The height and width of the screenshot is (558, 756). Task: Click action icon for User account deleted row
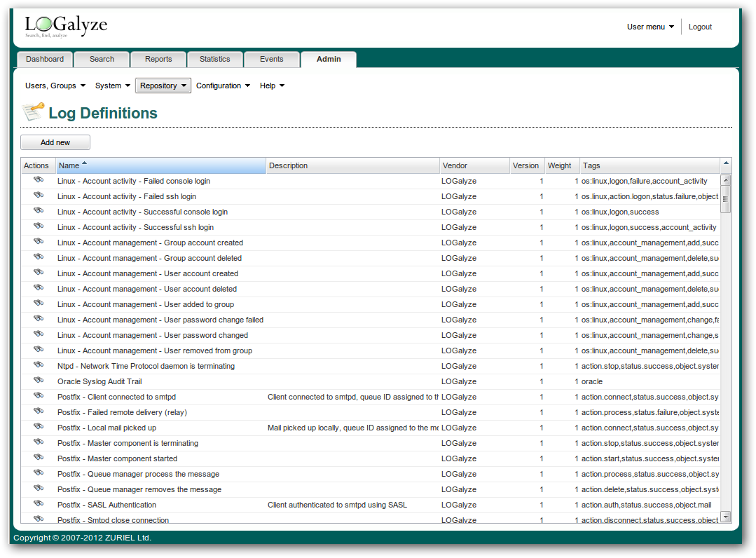point(39,288)
